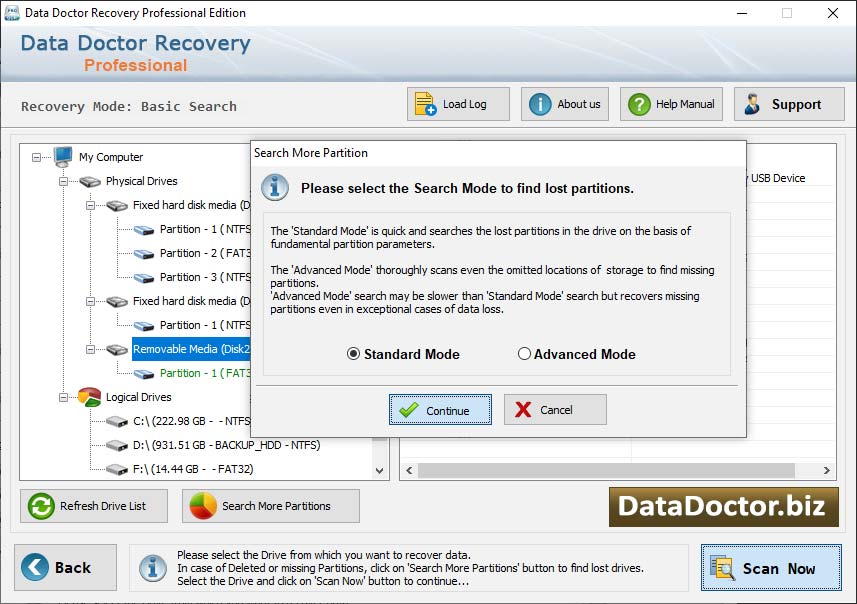Click the Load Log document icon
Image resolution: width=857 pixels, height=604 pixels.
point(425,104)
